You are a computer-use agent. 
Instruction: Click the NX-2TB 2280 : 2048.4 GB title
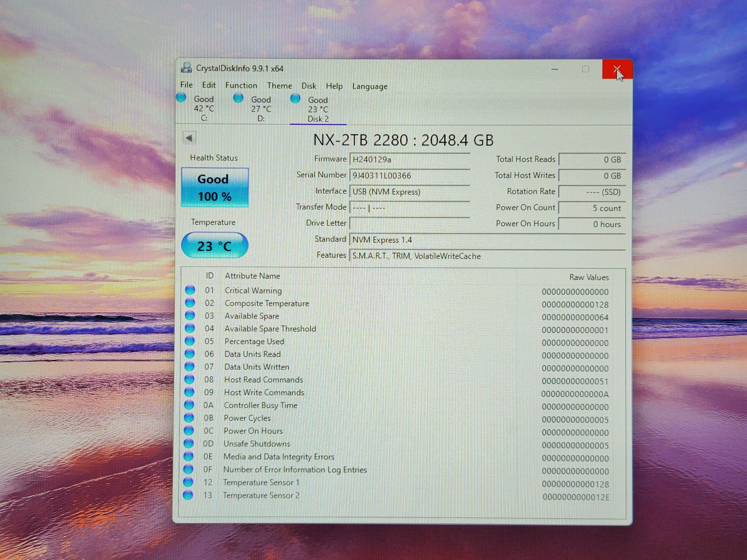pos(403,140)
